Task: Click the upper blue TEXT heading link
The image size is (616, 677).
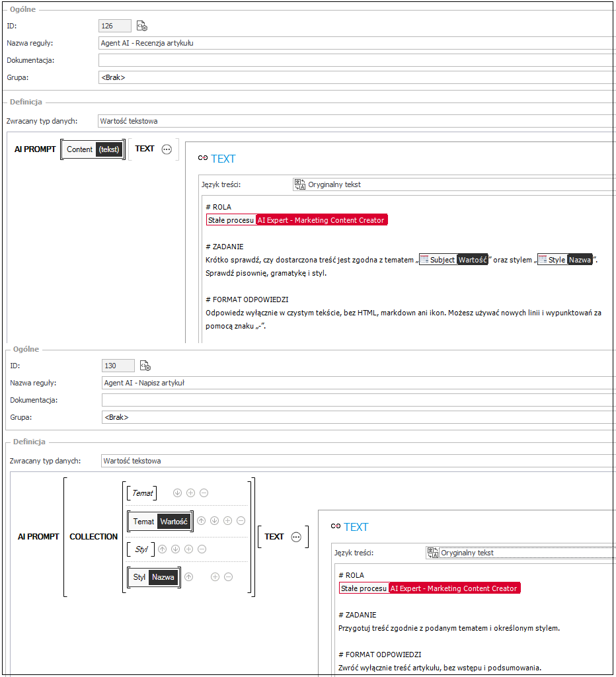Action: tap(223, 159)
